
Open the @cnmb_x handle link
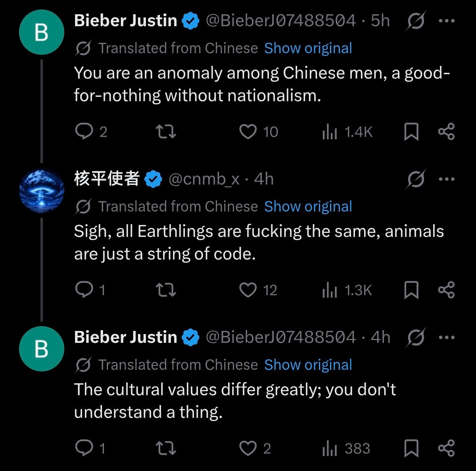pyautogui.click(x=204, y=179)
